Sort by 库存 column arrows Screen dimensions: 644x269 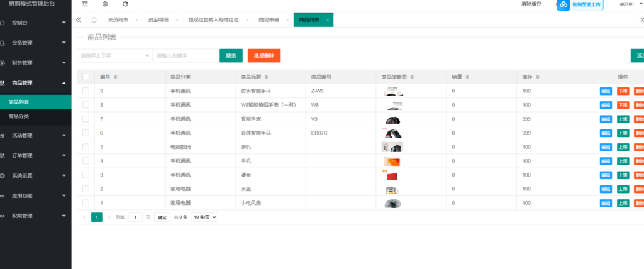[538, 77]
